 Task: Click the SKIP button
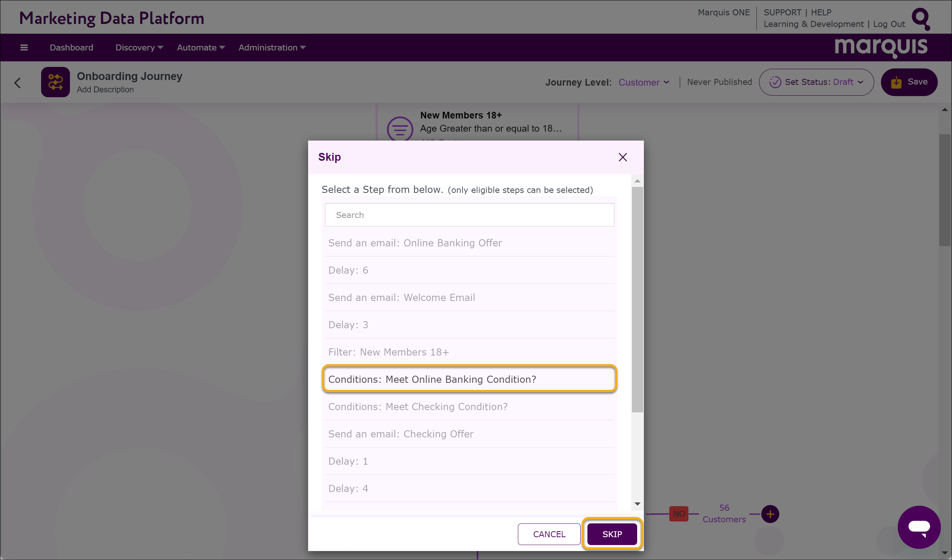point(612,534)
